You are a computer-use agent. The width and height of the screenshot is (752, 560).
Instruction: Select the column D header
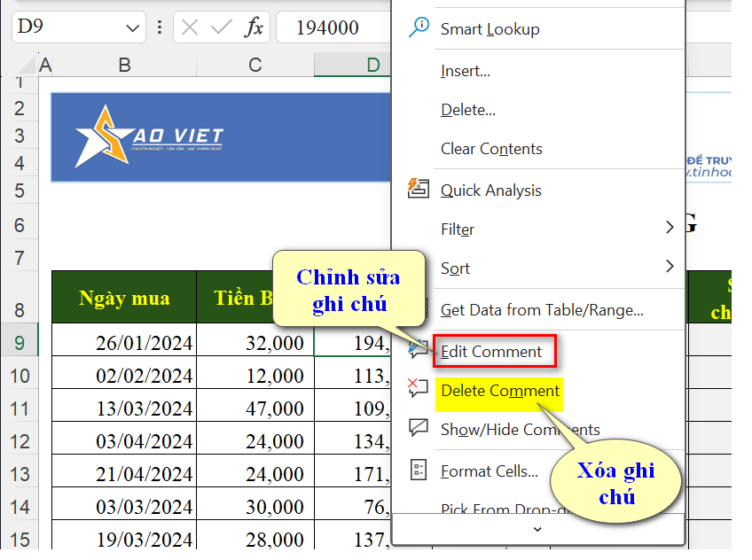366,64
